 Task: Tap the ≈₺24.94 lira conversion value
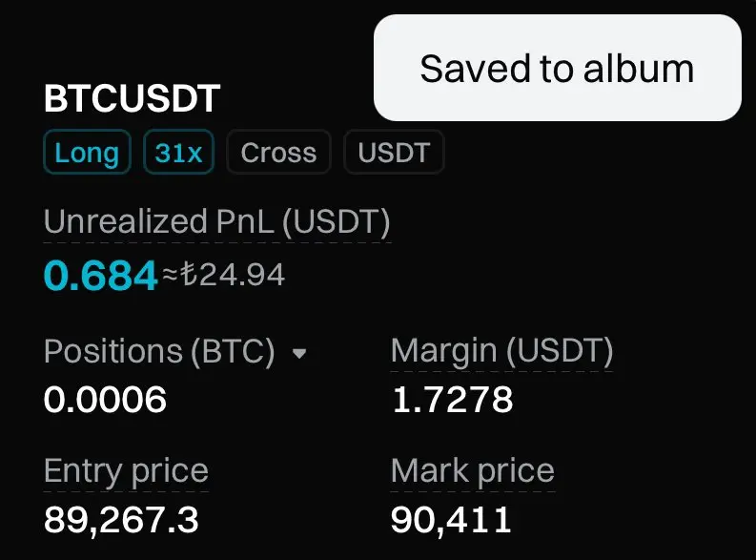coord(224,275)
